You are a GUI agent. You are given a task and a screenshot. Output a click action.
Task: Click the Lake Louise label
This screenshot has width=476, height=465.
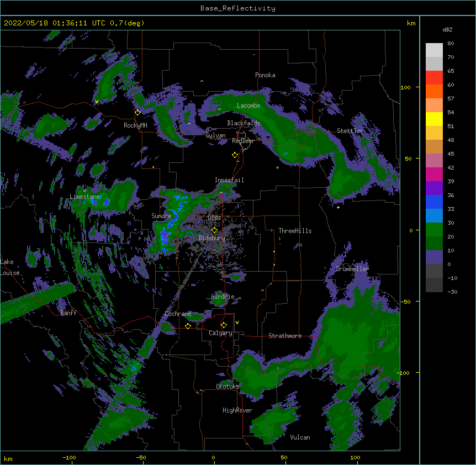pos(10,267)
